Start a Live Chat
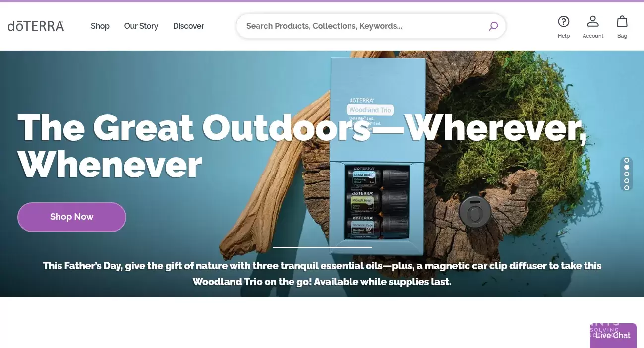This screenshot has height=348, width=644. pyautogui.click(x=613, y=335)
